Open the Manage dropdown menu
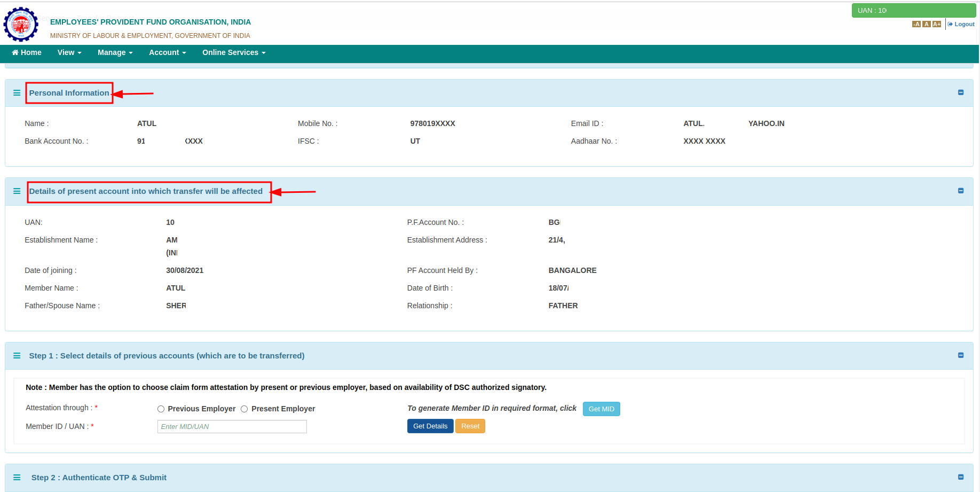The width and height of the screenshot is (980, 492). click(115, 52)
